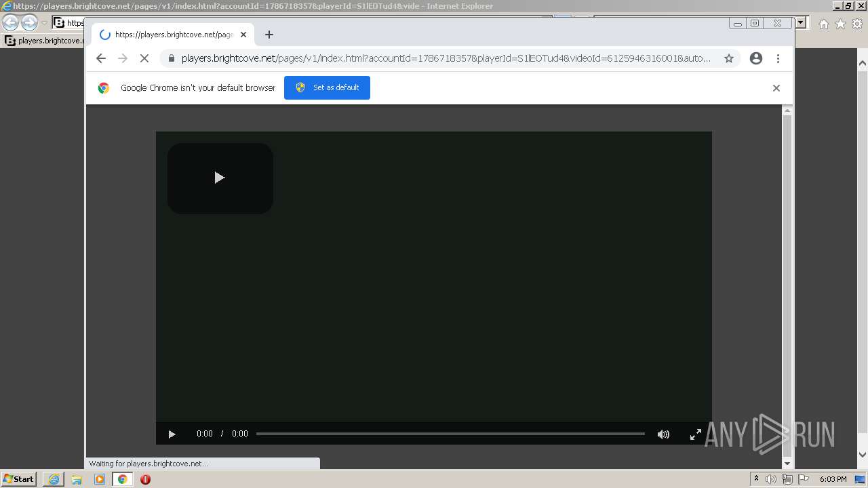Click the video progress bar
This screenshot has height=488, width=868.
pyautogui.click(x=450, y=434)
